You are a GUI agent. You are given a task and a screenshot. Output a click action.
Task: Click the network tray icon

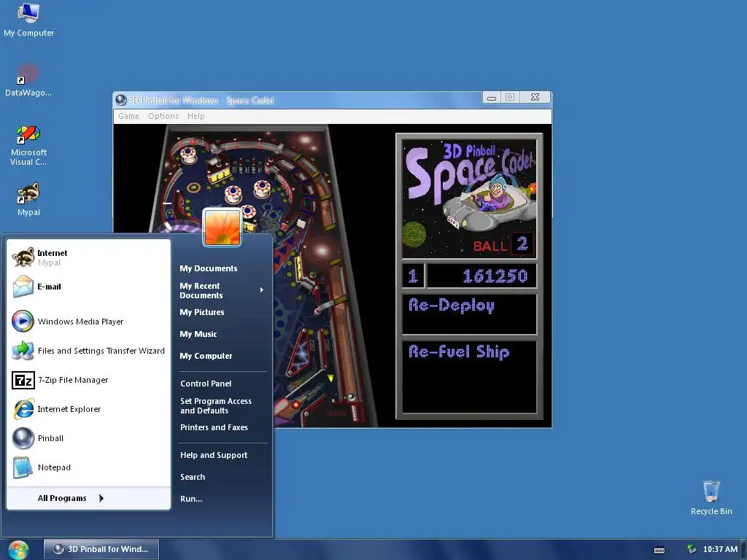pos(692,550)
